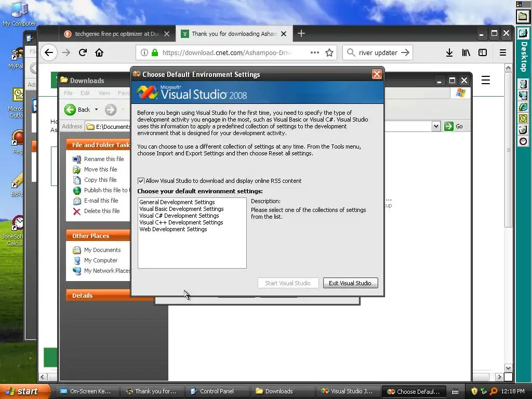The height and width of the screenshot is (399, 532).
Task: Click the Firefox search box
Action: coord(378,52)
